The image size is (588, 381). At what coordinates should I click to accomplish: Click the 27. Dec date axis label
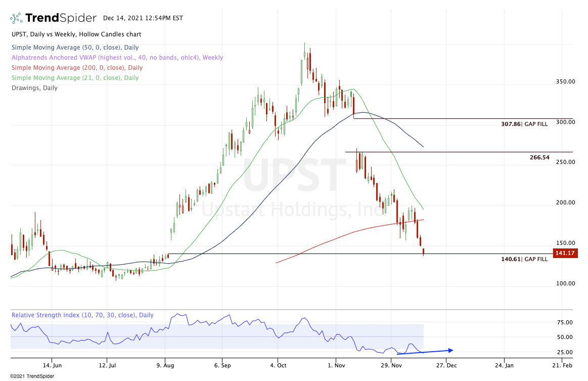pos(446,365)
